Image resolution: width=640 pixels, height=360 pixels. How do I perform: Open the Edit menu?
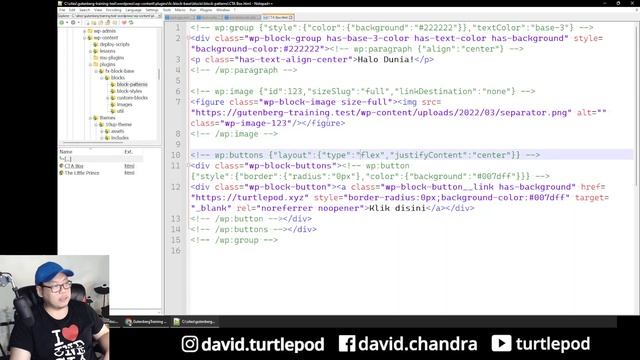[x=72, y=10]
